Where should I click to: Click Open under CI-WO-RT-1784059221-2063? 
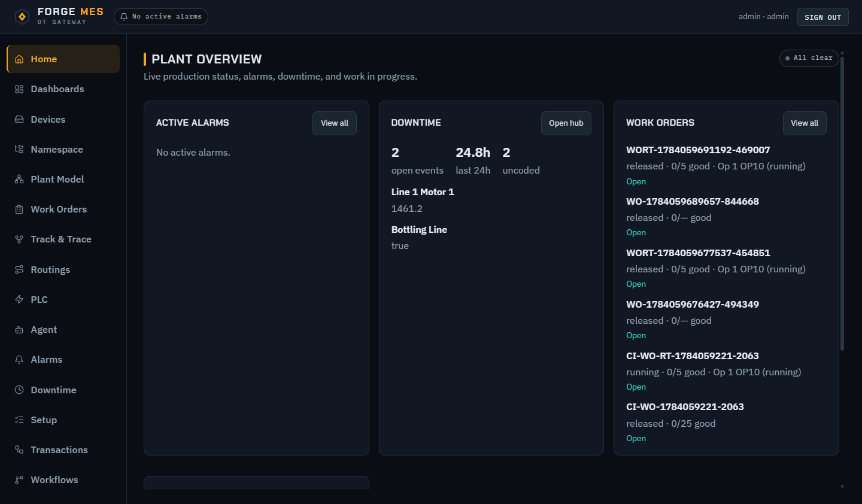pyautogui.click(x=636, y=387)
